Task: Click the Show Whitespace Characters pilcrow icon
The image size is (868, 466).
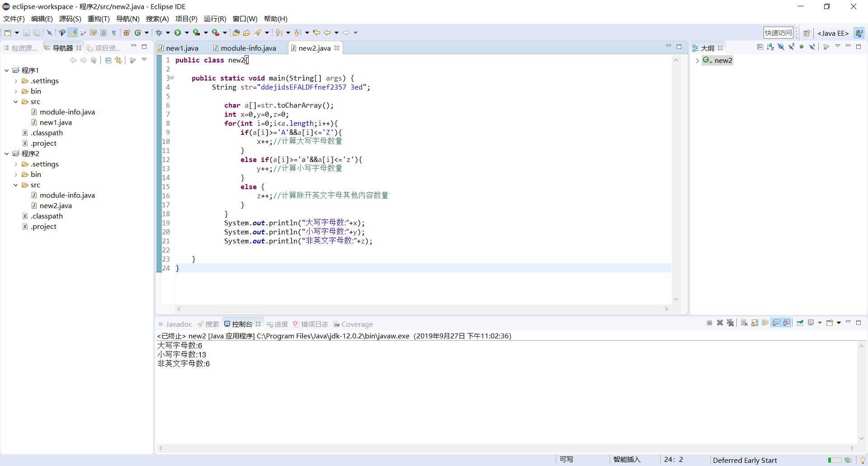Action: (114, 33)
